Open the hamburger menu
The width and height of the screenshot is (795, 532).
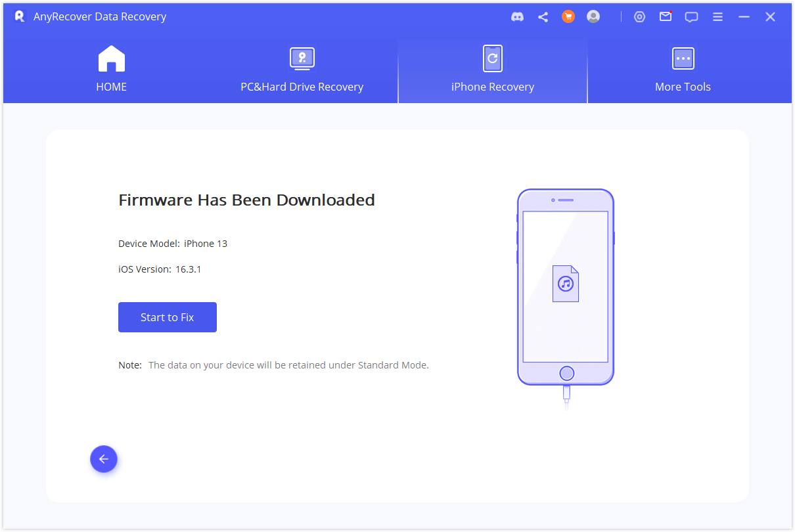click(718, 17)
